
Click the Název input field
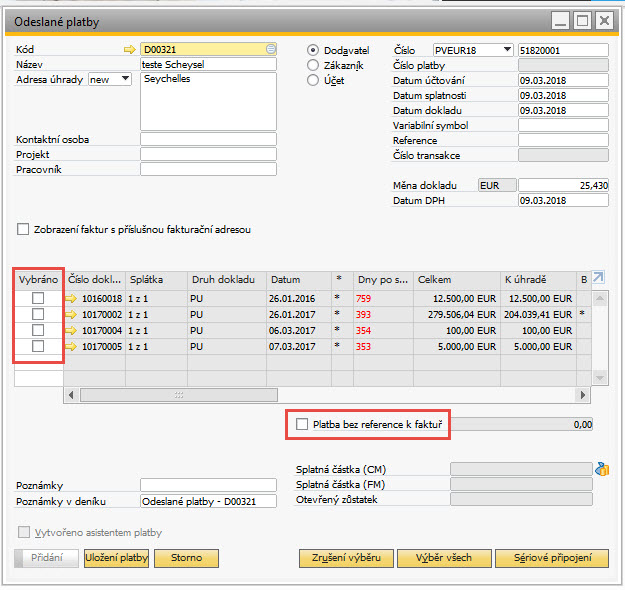pos(208,64)
